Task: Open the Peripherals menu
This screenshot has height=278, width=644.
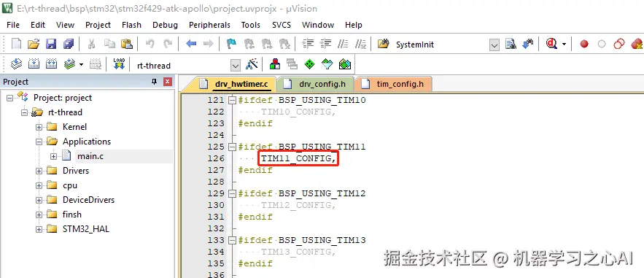Action: click(x=209, y=25)
